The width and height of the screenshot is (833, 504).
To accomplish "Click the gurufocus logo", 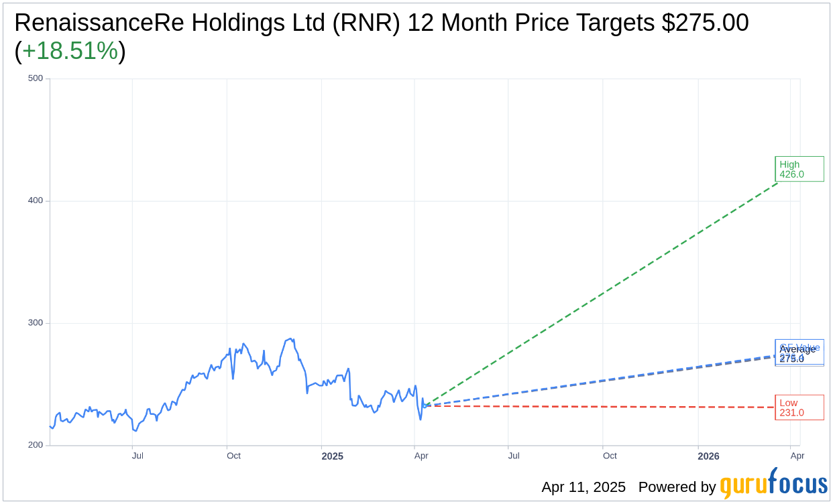I will pyautogui.click(x=773, y=485).
